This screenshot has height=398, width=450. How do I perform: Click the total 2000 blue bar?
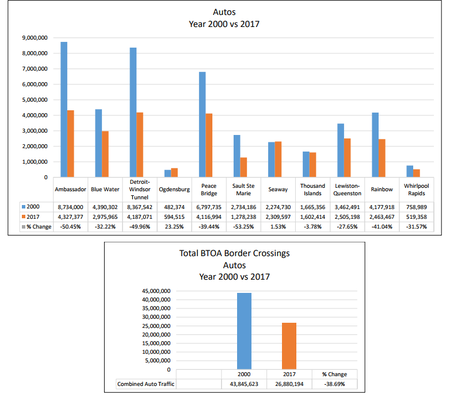(x=244, y=331)
